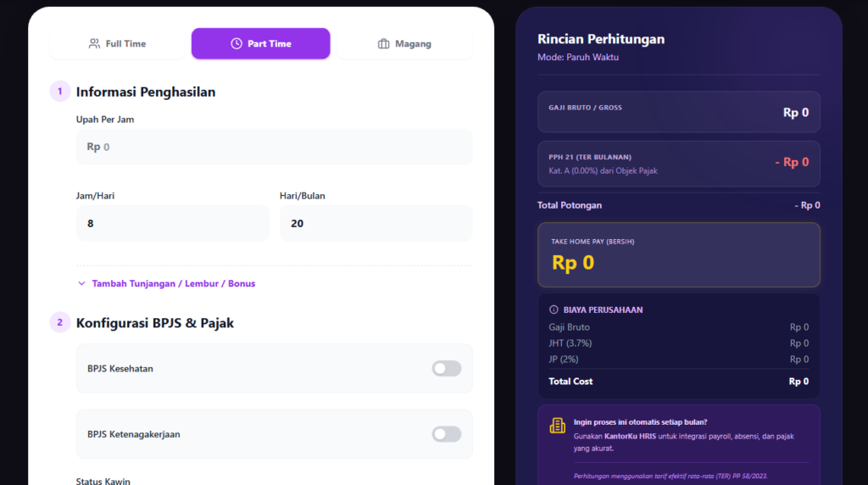Click the building icon in KantorKu promo box
This screenshot has height=485, width=868.
pyautogui.click(x=557, y=426)
